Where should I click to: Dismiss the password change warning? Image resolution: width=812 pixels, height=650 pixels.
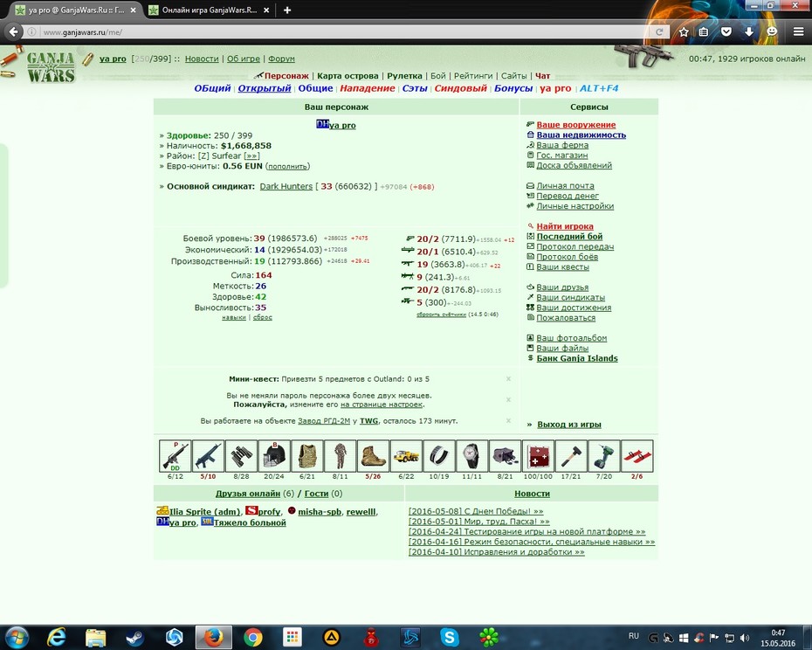click(x=508, y=399)
